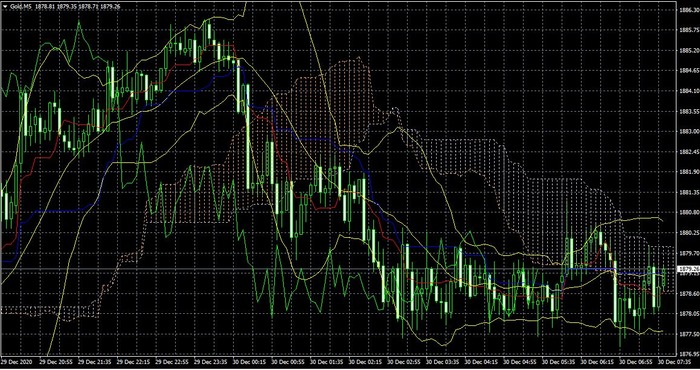
Task: Click the triangle arrow beside Gold,M5 title
Action: (5, 7)
